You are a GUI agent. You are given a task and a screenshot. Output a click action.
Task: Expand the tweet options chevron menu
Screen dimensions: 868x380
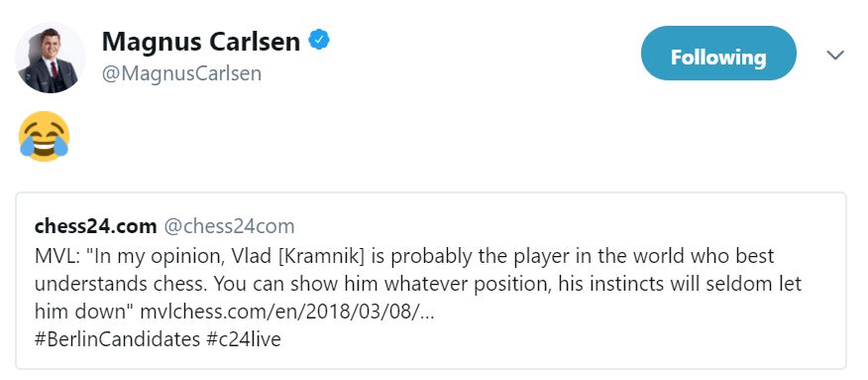click(834, 55)
